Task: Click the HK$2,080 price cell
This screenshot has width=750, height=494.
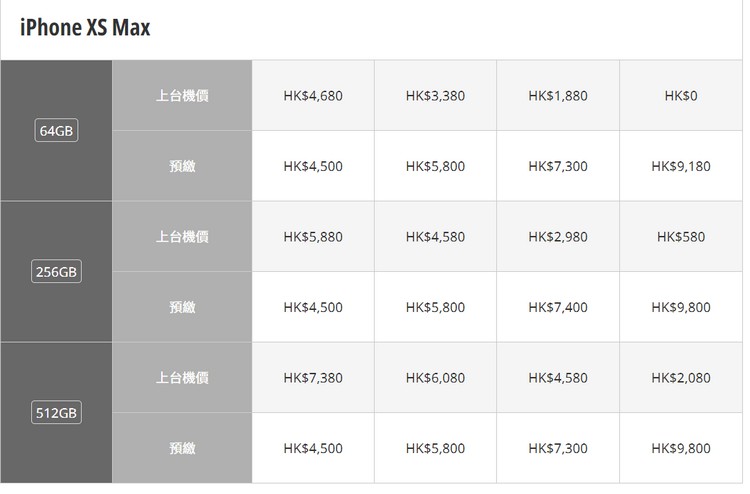Action: (x=681, y=378)
